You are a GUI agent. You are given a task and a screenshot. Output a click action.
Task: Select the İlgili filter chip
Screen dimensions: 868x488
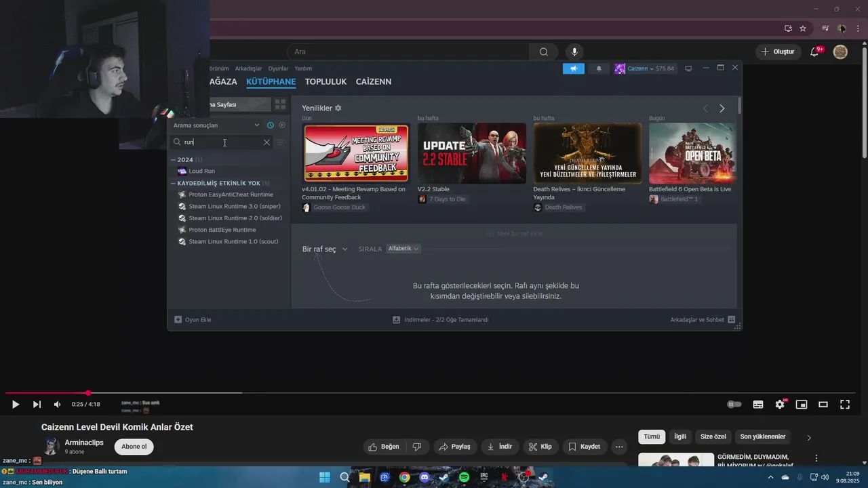point(680,437)
